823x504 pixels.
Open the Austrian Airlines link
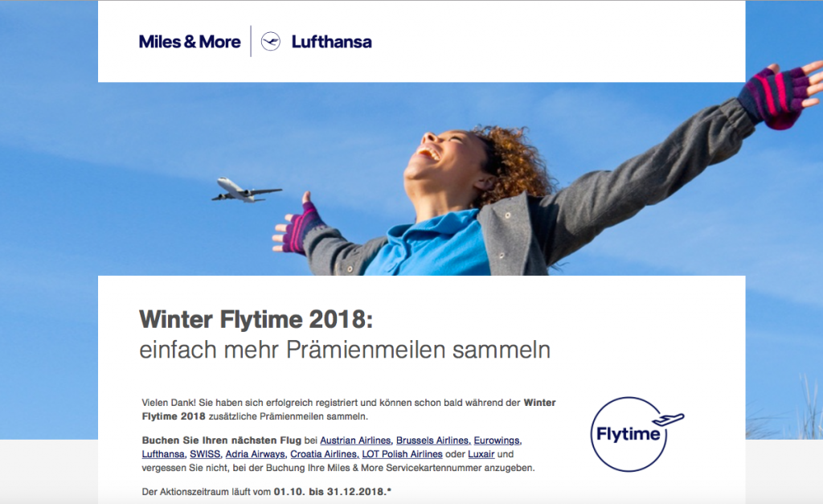click(356, 440)
